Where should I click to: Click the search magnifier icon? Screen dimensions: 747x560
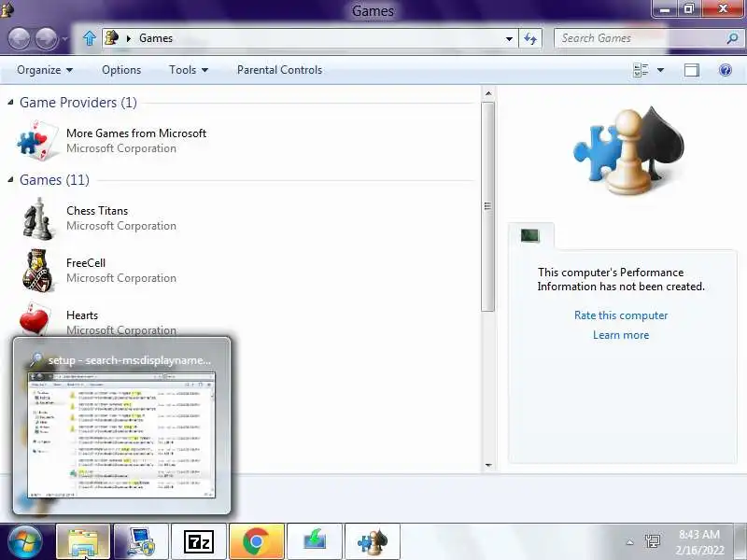click(x=733, y=38)
